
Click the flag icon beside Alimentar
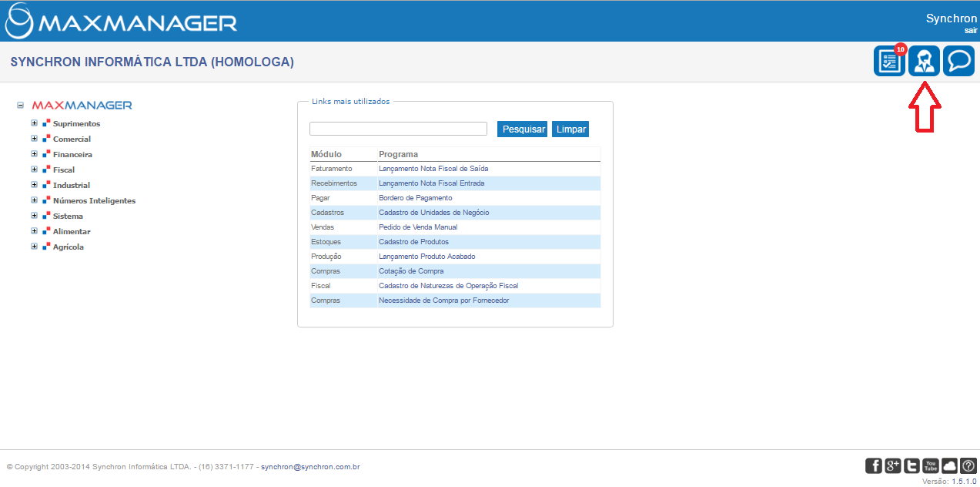tap(46, 231)
